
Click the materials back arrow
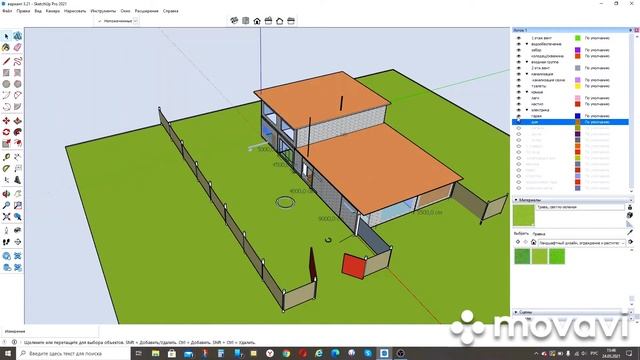518,242
